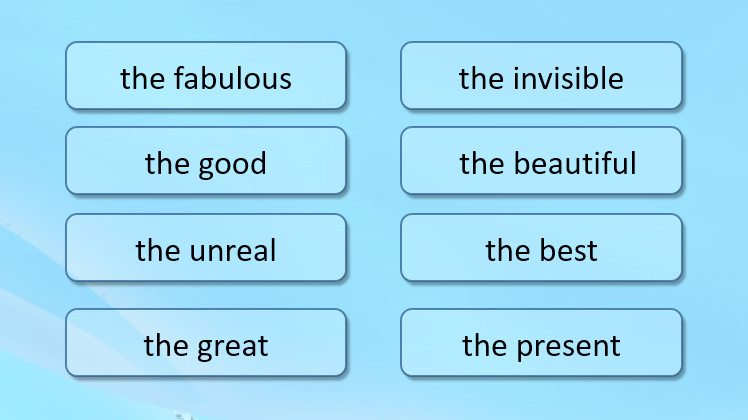
Task: Click the "the fabulous" button
Action: click(206, 76)
